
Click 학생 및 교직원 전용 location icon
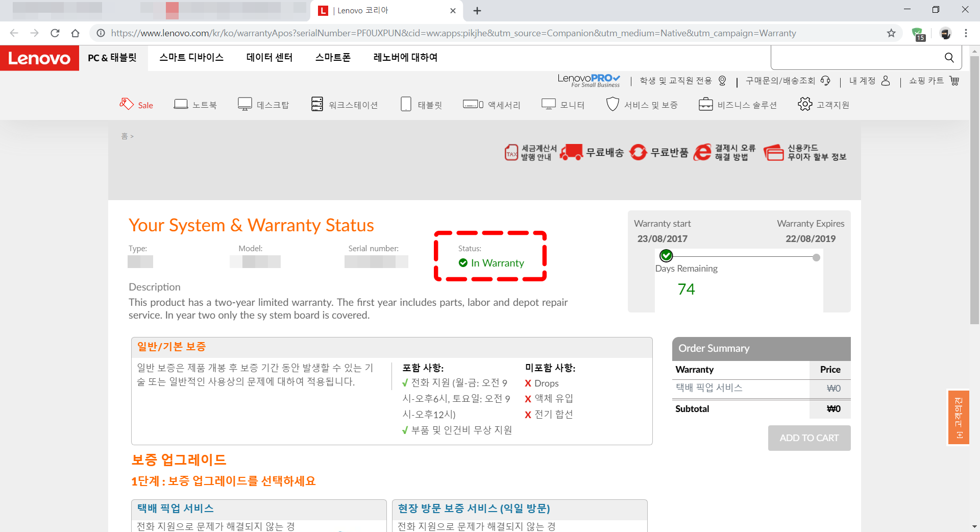pyautogui.click(x=722, y=81)
